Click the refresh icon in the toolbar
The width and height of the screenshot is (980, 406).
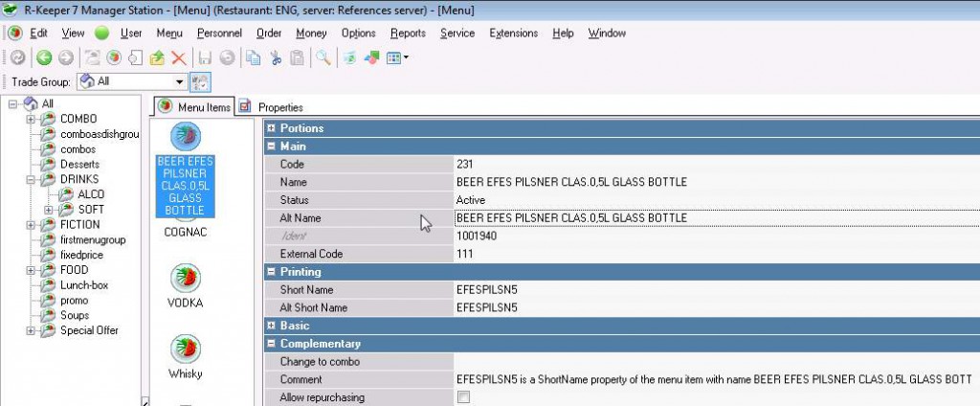pos(17,57)
